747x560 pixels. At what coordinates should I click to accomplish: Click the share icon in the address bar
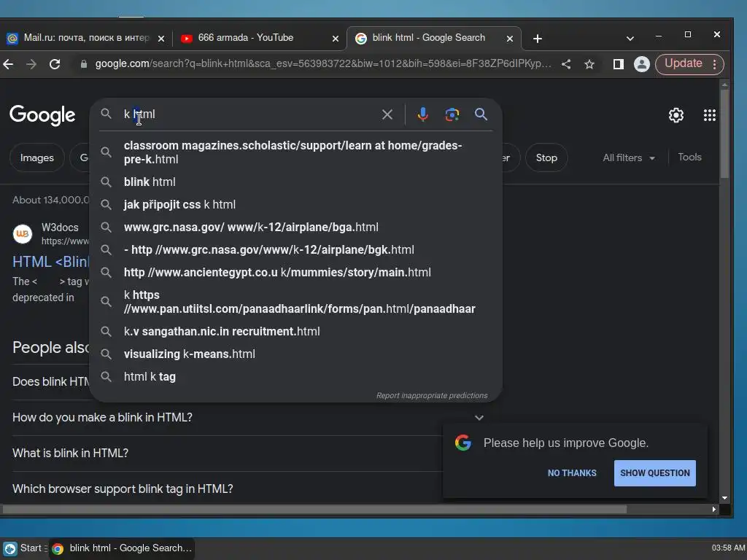(x=566, y=64)
